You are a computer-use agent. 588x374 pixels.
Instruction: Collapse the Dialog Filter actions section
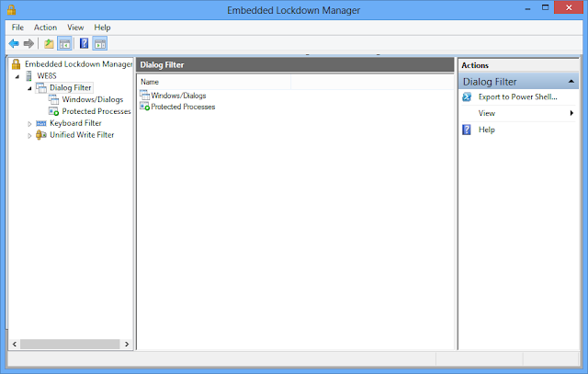[x=571, y=82]
